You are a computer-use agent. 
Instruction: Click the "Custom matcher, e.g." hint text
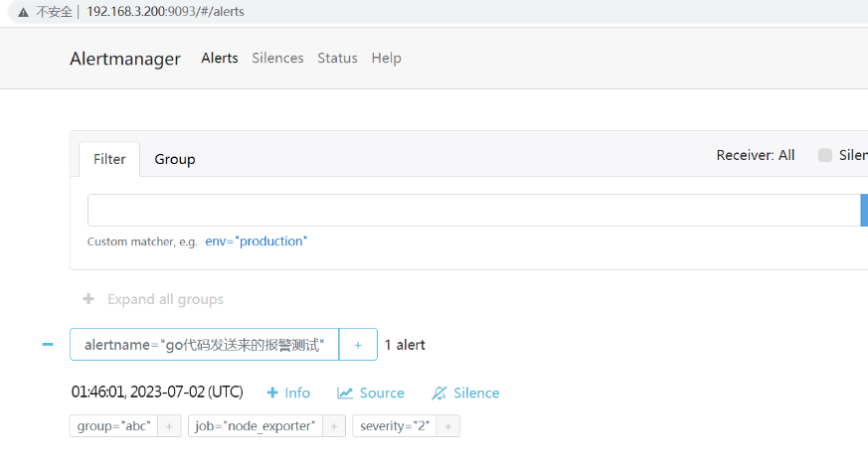point(142,241)
